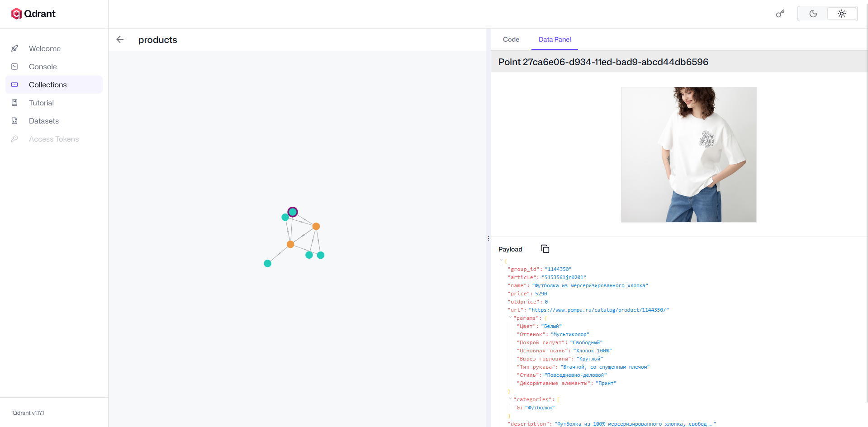The image size is (868, 427).
Task: Click the "Декоративные элементы" value "Принт"
Action: (606, 383)
